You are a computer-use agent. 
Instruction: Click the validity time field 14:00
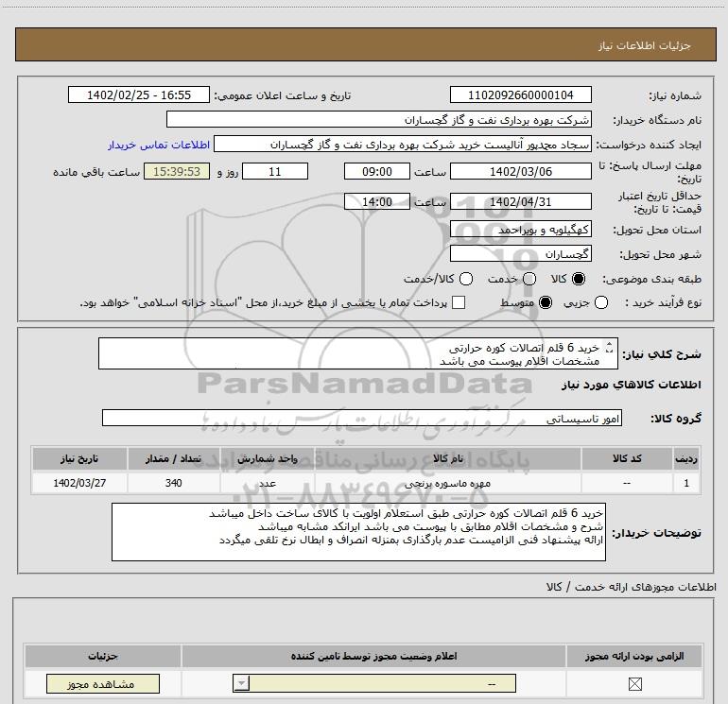point(377,201)
